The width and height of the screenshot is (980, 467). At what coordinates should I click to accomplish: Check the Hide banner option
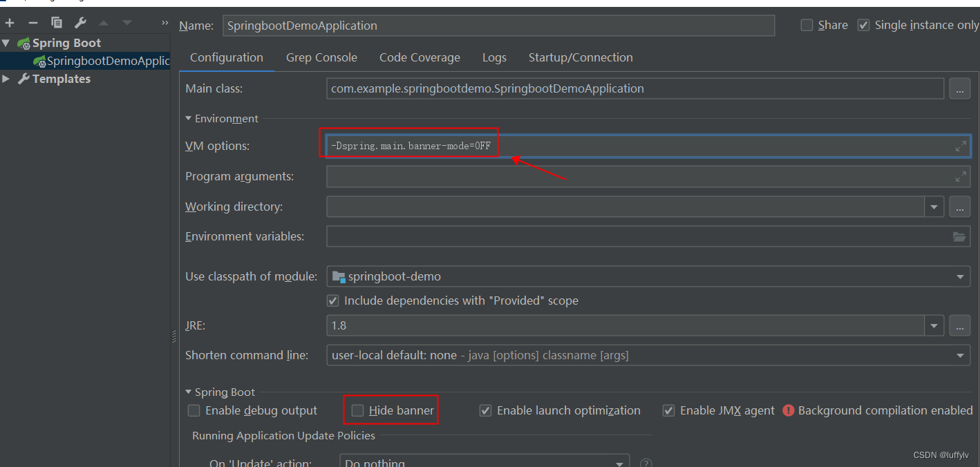click(x=357, y=410)
